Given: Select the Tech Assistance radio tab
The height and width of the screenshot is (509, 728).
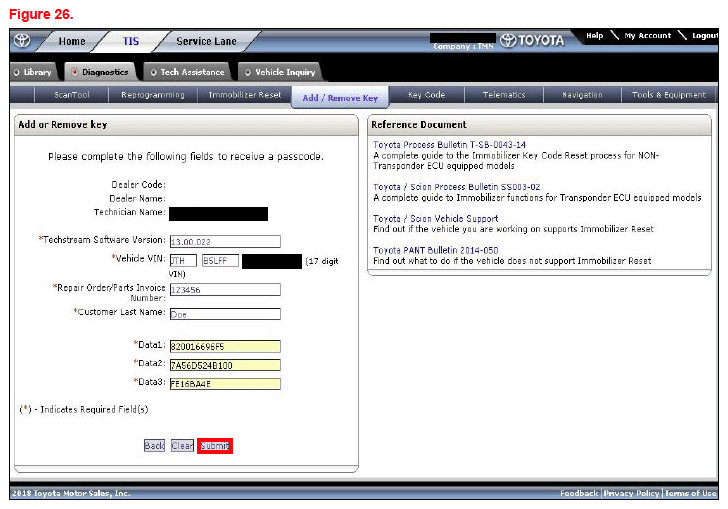Looking at the screenshot, I should [x=188, y=72].
